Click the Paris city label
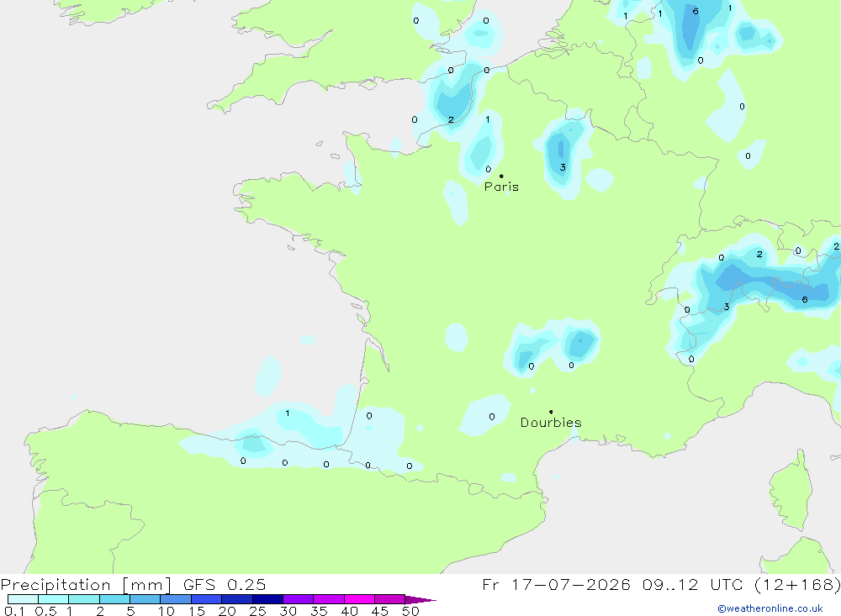841x616 pixels. [x=501, y=187]
